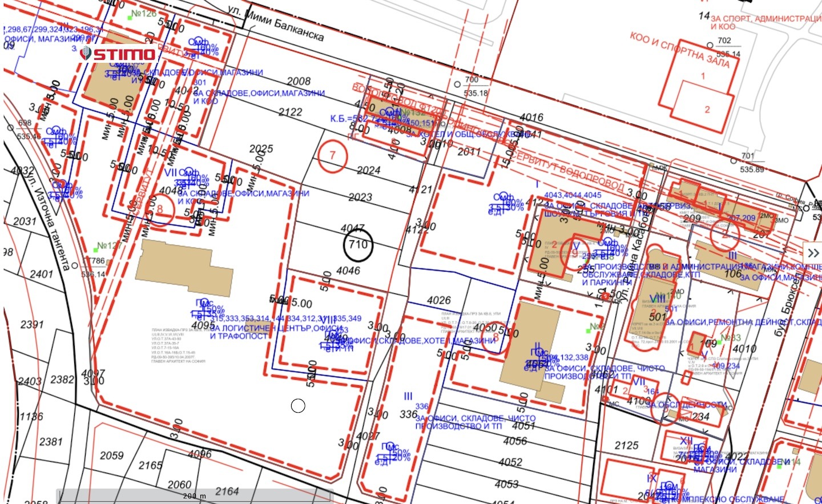Click the КОО И СПОРТНА ЗАЛА label
Image resolution: width=822 pixels, height=504 pixels.
pos(679,50)
